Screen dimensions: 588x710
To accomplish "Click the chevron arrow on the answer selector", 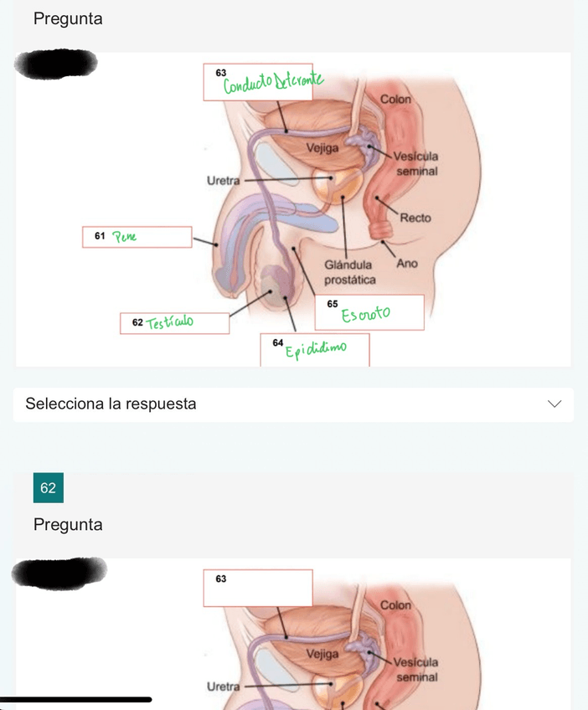I will [554, 404].
